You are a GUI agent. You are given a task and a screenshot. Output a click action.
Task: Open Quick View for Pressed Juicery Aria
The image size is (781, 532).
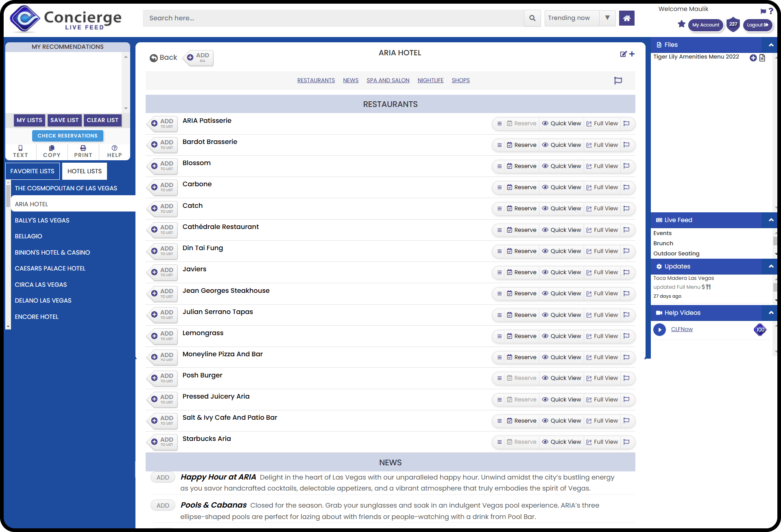point(561,399)
